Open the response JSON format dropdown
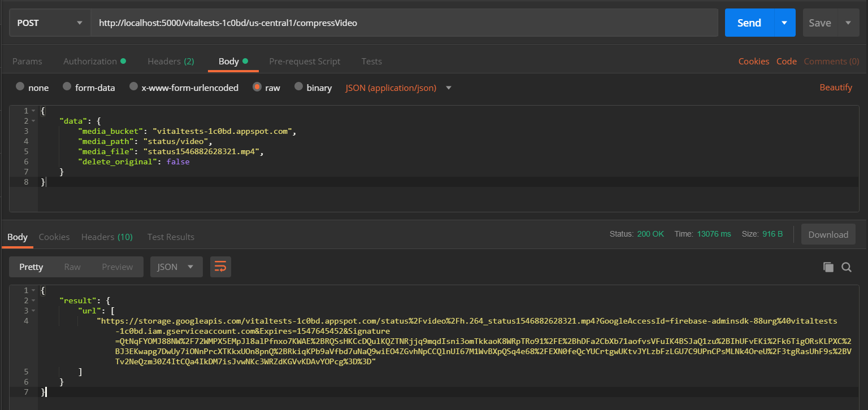This screenshot has height=410, width=868. point(176,267)
